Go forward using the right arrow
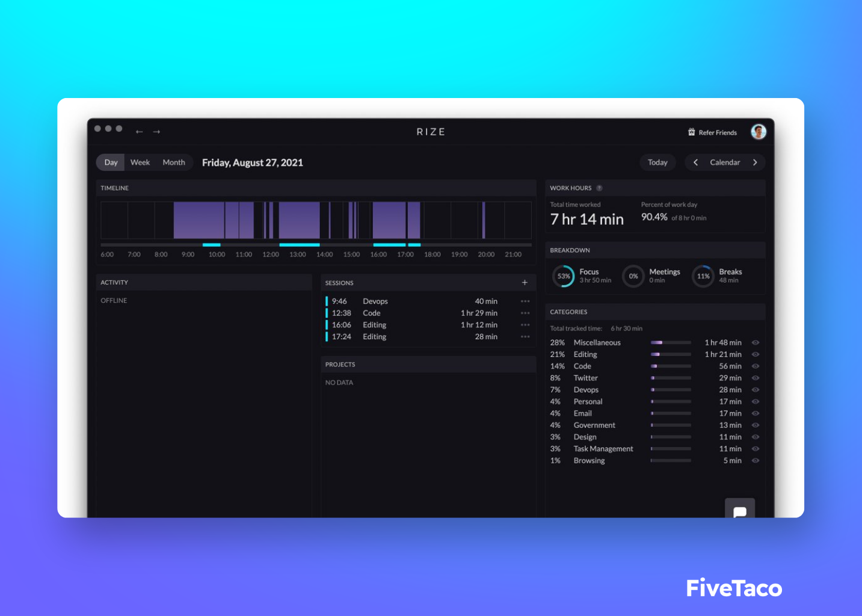Image resolution: width=862 pixels, height=616 pixels. click(x=156, y=132)
